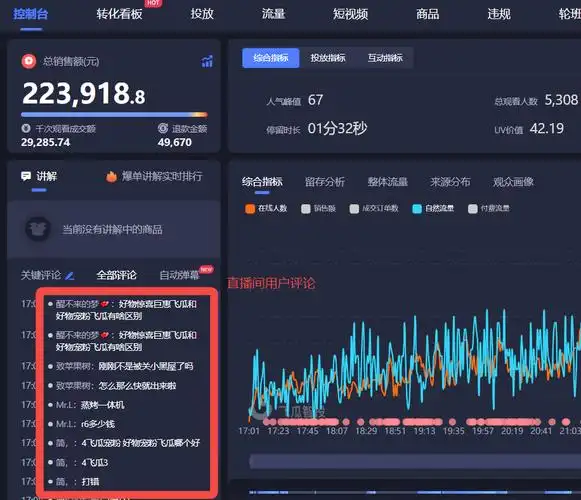This screenshot has width=581, height=500.
Task: Click 停留时长 value 01分32秒
Action: click(x=337, y=129)
